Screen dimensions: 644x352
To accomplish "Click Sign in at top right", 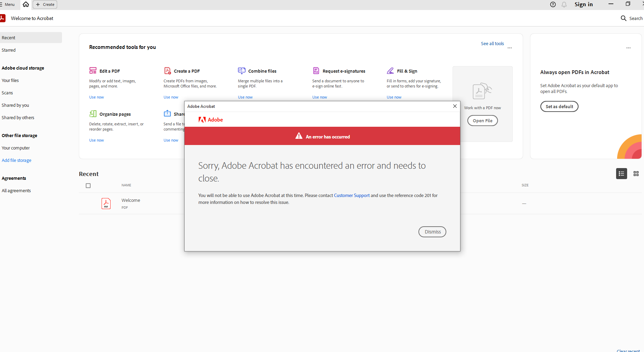I will tap(584, 4).
